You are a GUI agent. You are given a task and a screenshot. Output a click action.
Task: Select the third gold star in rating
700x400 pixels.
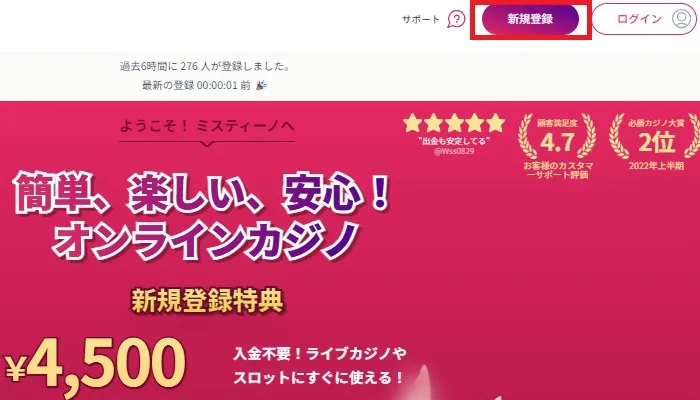454,123
